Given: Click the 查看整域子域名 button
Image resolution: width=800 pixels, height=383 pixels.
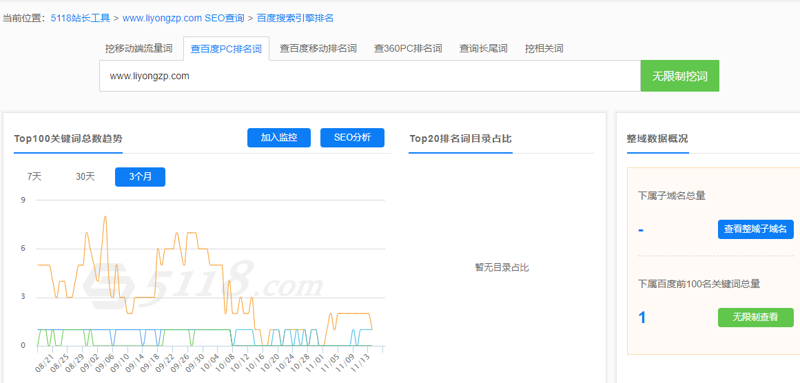Looking at the screenshot, I should 756,229.
